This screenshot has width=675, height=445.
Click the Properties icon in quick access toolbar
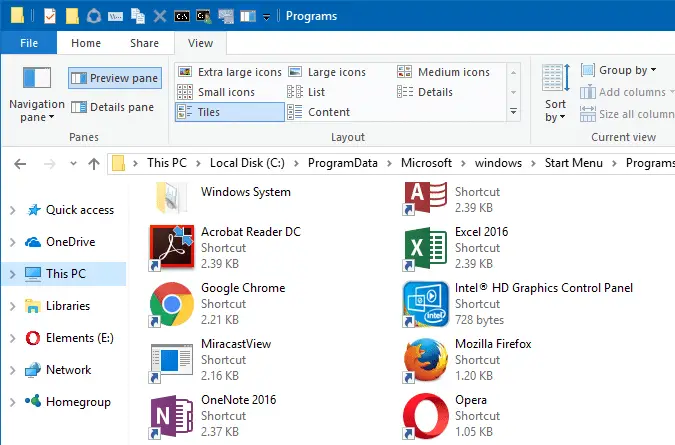pyautogui.click(x=50, y=16)
